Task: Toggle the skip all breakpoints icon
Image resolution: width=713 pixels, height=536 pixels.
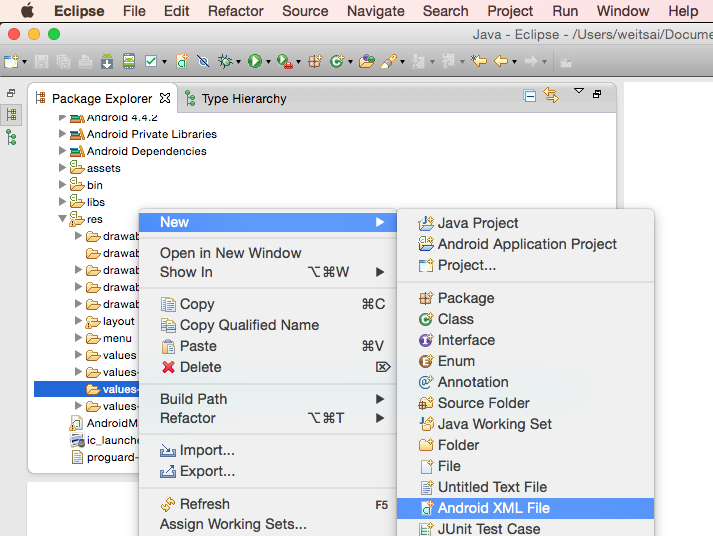Action: [203, 61]
